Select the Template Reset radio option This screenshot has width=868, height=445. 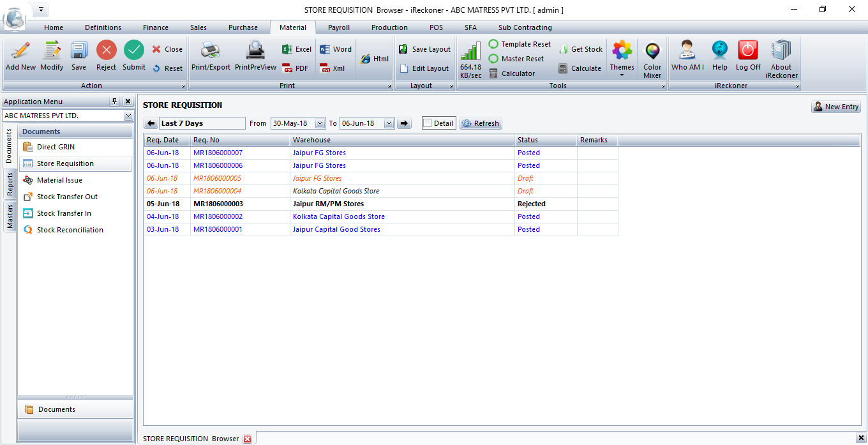coord(493,44)
